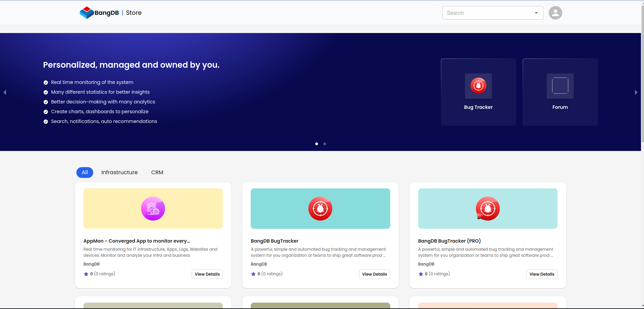
Task: Click the Bug Tracker banner card label
Action: coord(478,107)
